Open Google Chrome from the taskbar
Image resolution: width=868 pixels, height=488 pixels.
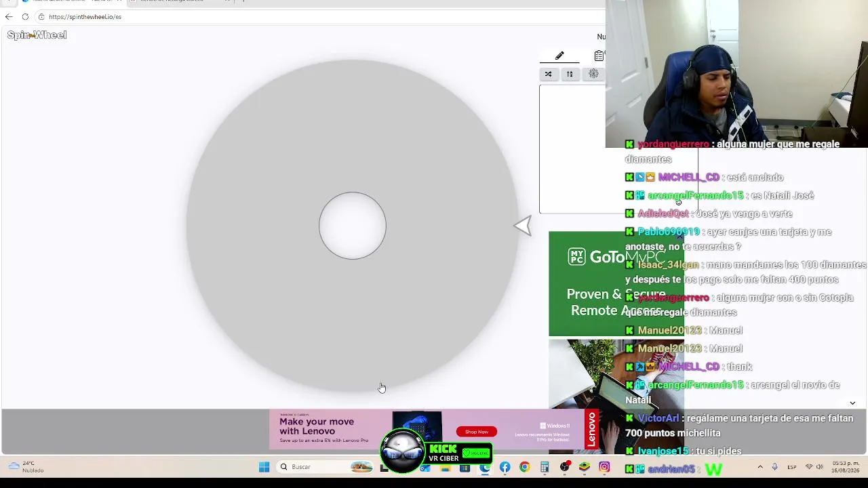(524, 467)
